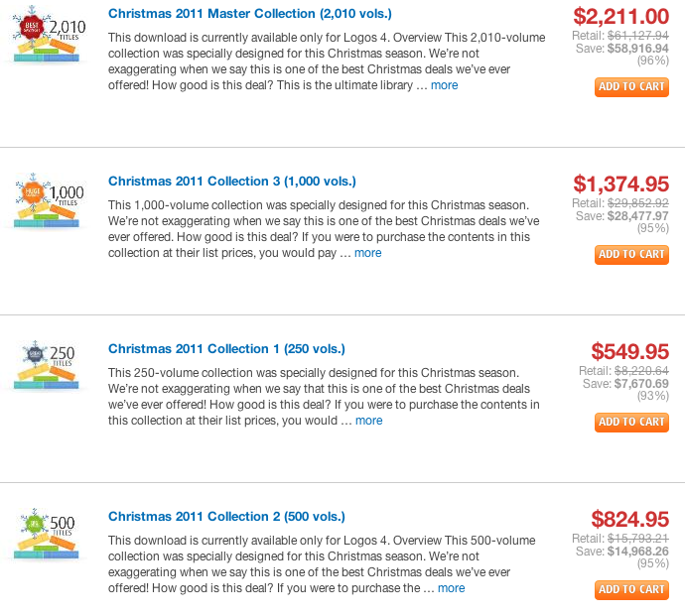This screenshot has width=685, height=616.
Task: Add Collection 2 (500 vols.) to cart
Action: [631, 590]
